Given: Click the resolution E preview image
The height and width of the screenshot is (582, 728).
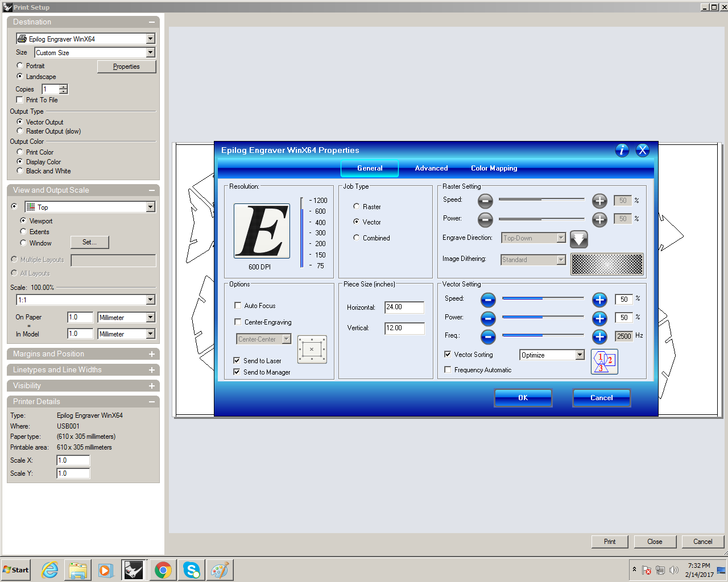Looking at the screenshot, I should (262, 231).
